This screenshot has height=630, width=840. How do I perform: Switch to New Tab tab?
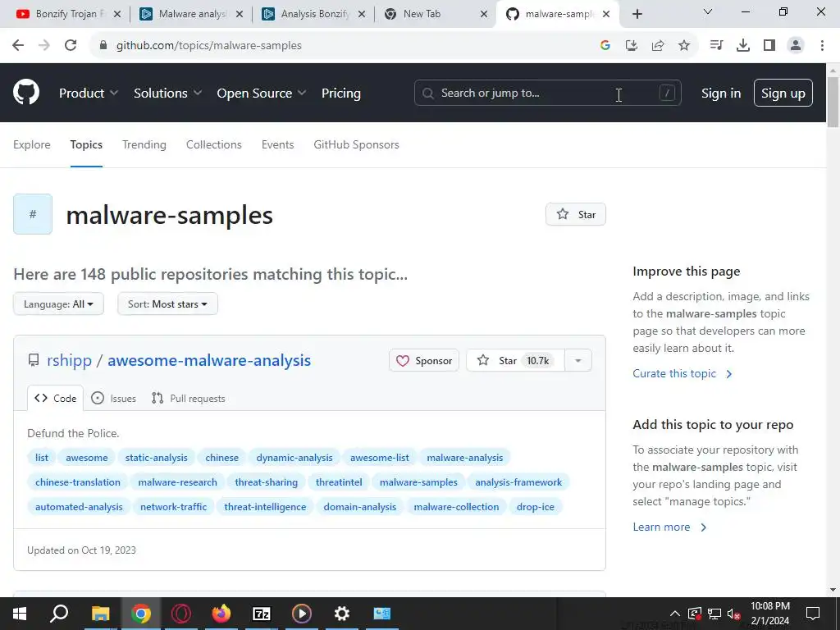click(428, 14)
